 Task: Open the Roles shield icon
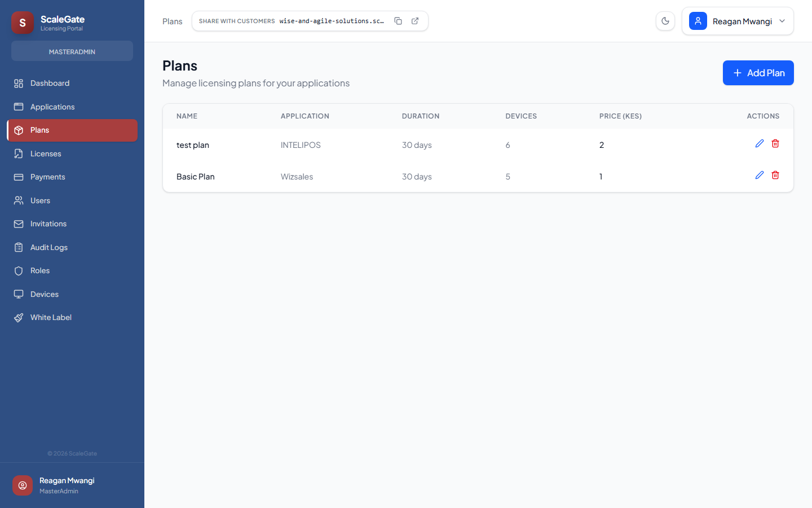(19, 270)
